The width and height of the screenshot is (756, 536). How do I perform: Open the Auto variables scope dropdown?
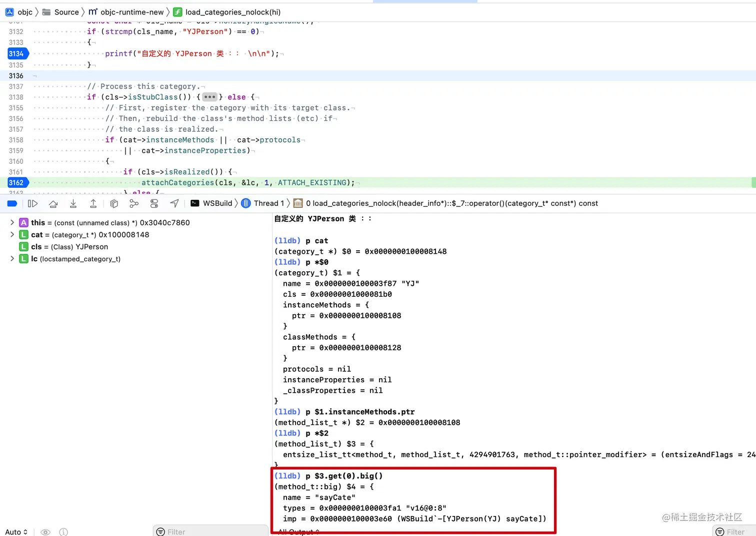pyautogui.click(x=16, y=532)
